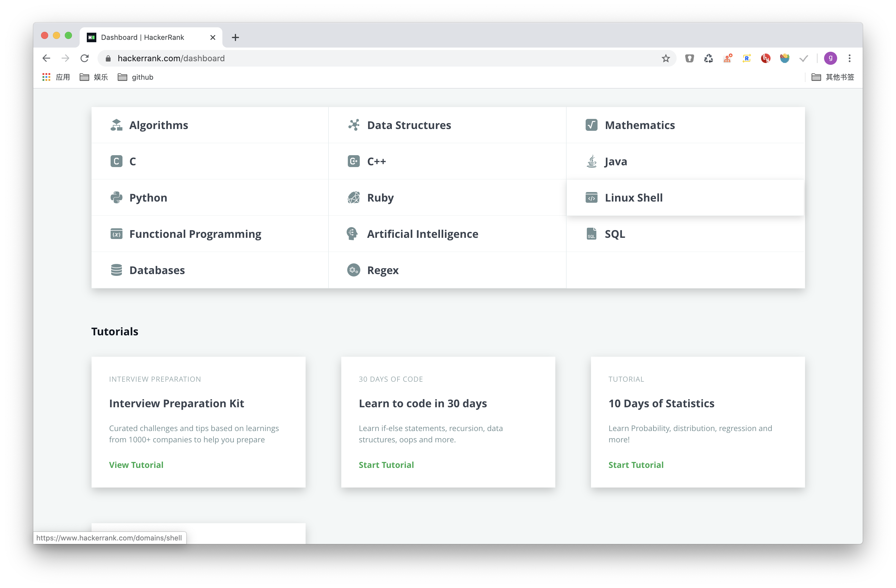The height and width of the screenshot is (588, 896).
Task: Open Chrome three-dot menu
Action: point(849,58)
